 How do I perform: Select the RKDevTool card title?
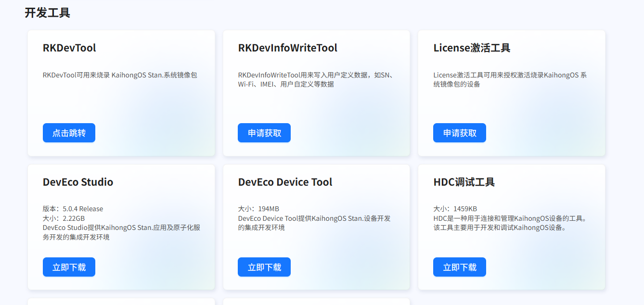(x=69, y=48)
